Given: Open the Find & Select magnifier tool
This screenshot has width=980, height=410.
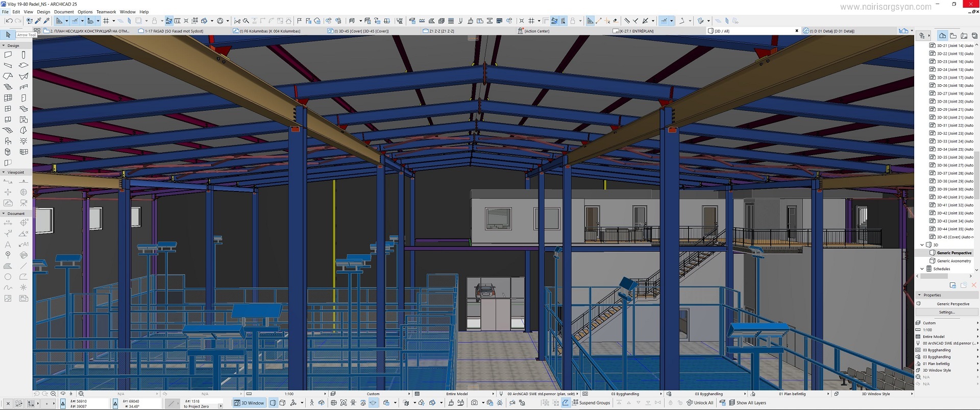Looking at the screenshot, I should tap(30, 21).
